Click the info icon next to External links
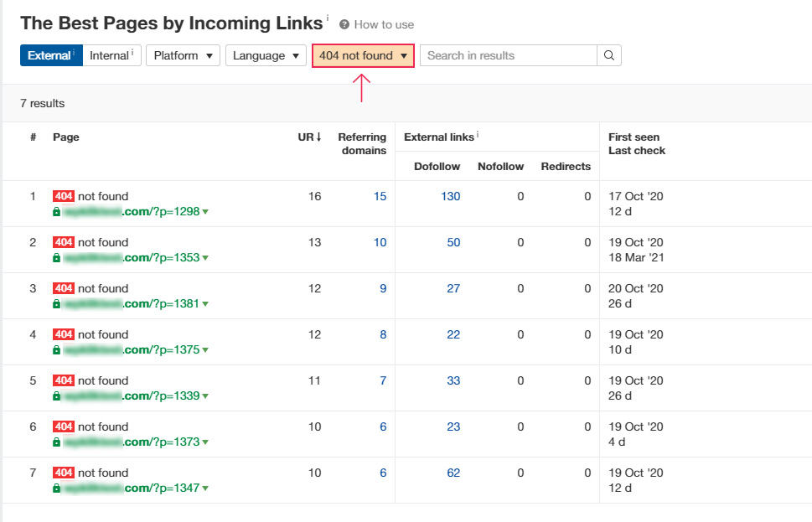The image size is (812, 522). click(478, 135)
